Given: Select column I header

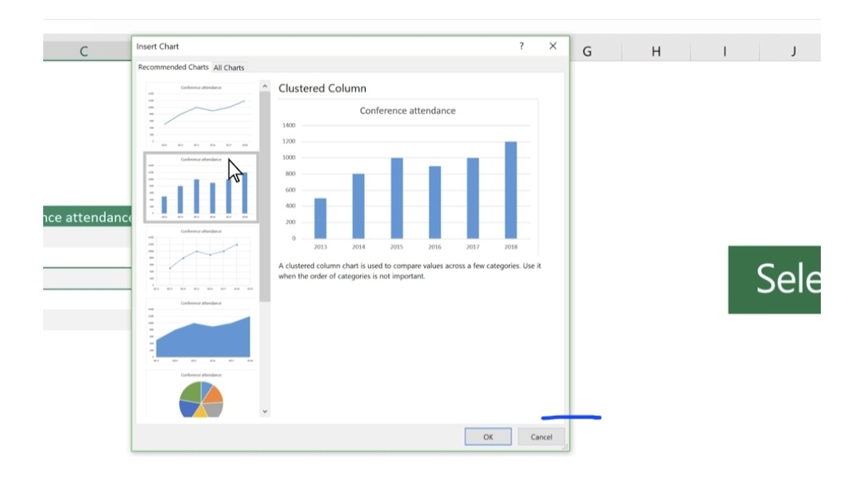Looking at the screenshot, I should (725, 51).
